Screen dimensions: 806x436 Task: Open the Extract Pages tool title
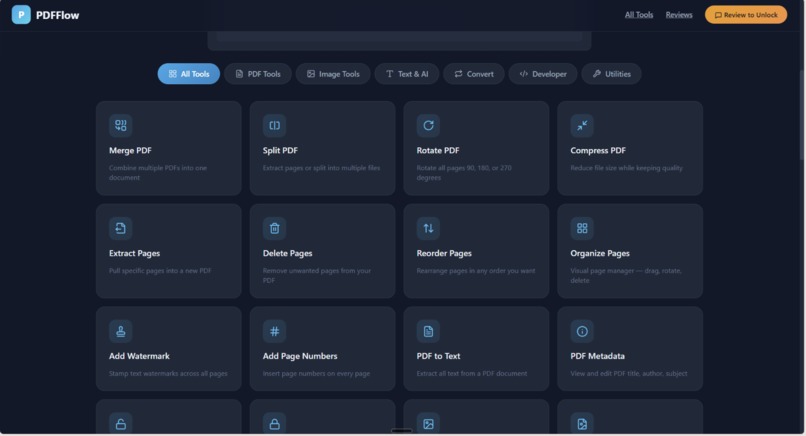point(134,253)
